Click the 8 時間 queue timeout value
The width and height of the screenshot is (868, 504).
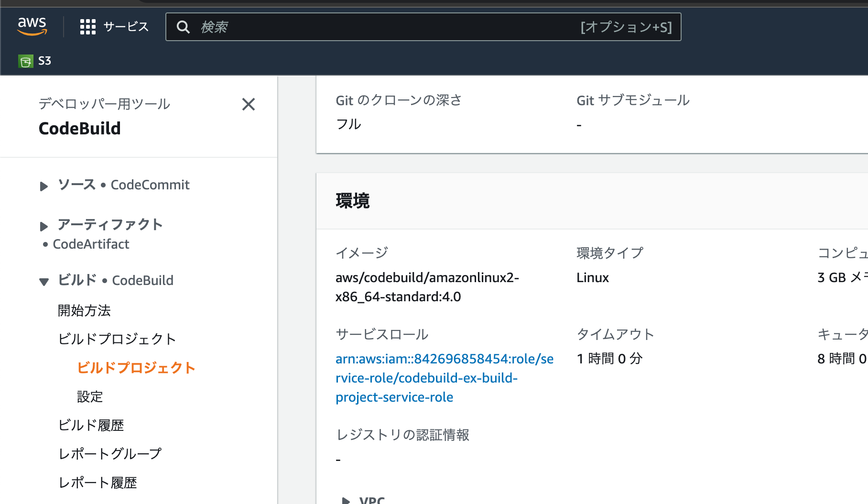(842, 359)
